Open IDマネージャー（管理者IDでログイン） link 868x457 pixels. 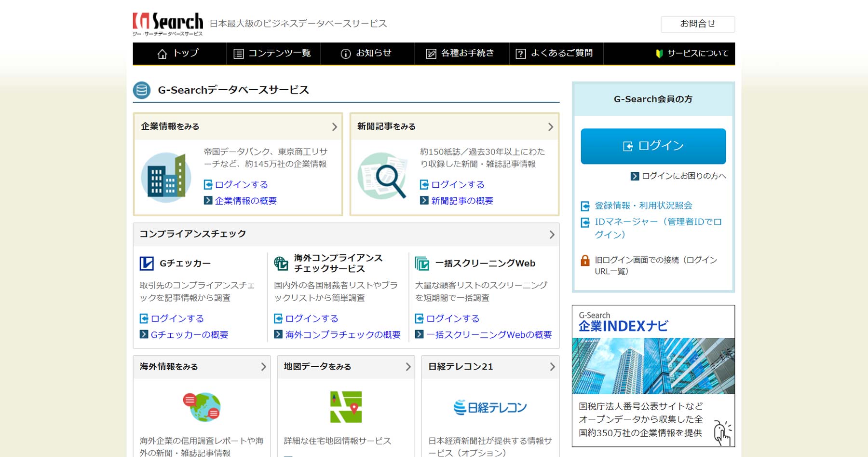pos(658,228)
